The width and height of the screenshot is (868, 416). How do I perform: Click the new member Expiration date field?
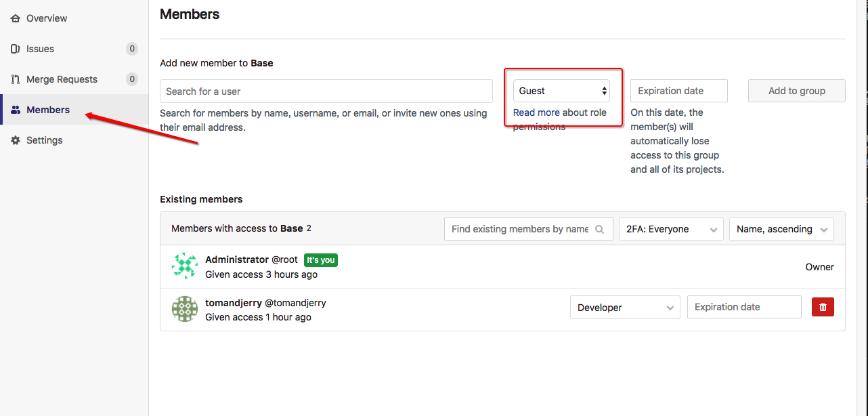coord(678,91)
